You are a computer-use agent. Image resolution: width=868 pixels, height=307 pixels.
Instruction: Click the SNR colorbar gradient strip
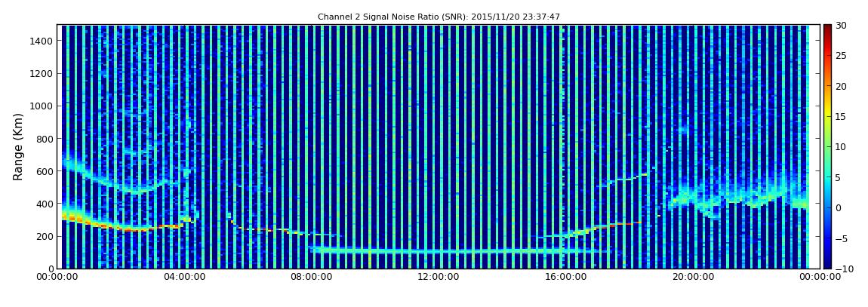(827, 146)
